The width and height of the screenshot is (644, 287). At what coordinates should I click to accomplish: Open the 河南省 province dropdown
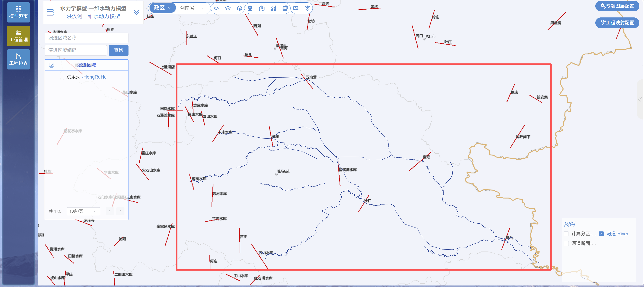point(192,8)
